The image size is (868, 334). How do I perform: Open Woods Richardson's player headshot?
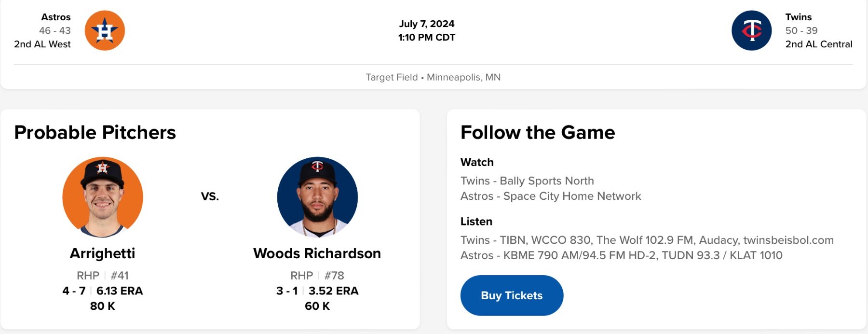coord(317,197)
